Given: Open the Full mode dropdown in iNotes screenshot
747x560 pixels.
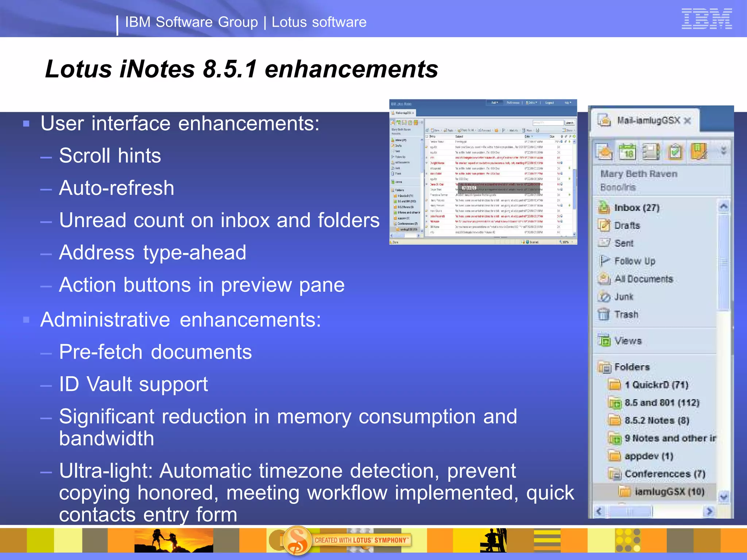Looking at the screenshot, I should [495, 103].
